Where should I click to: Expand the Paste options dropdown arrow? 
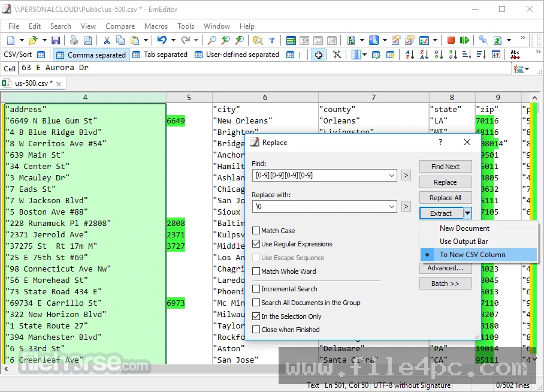[146, 40]
